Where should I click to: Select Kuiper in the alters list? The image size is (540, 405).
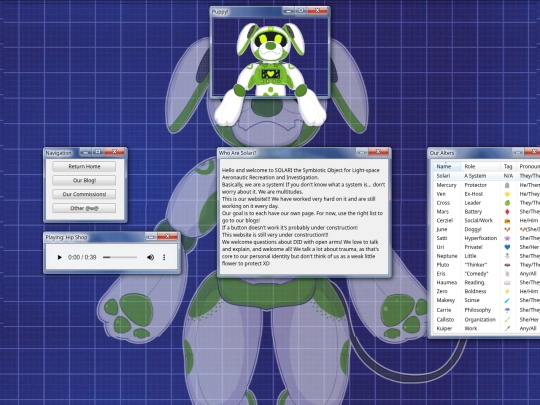pyautogui.click(x=444, y=329)
